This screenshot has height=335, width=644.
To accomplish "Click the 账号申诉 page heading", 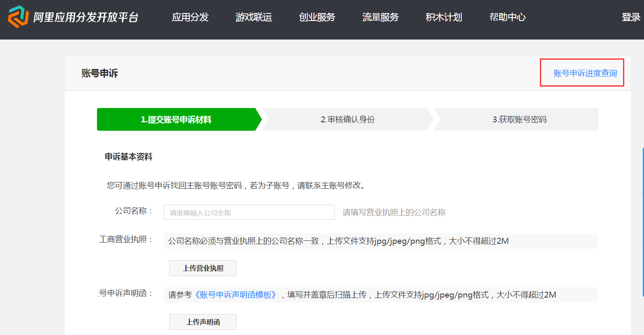I will (x=99, y=73).
